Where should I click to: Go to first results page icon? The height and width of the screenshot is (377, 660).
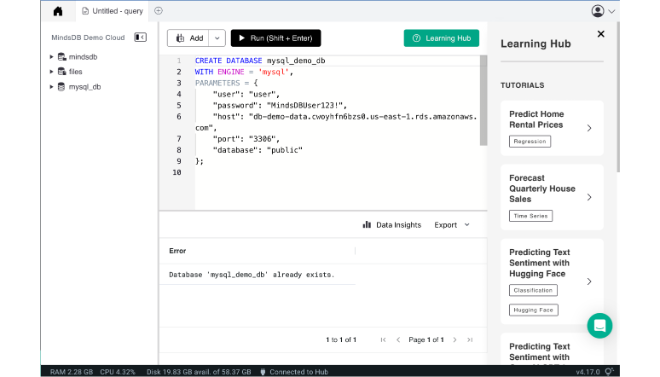click(x=383, y=340)
